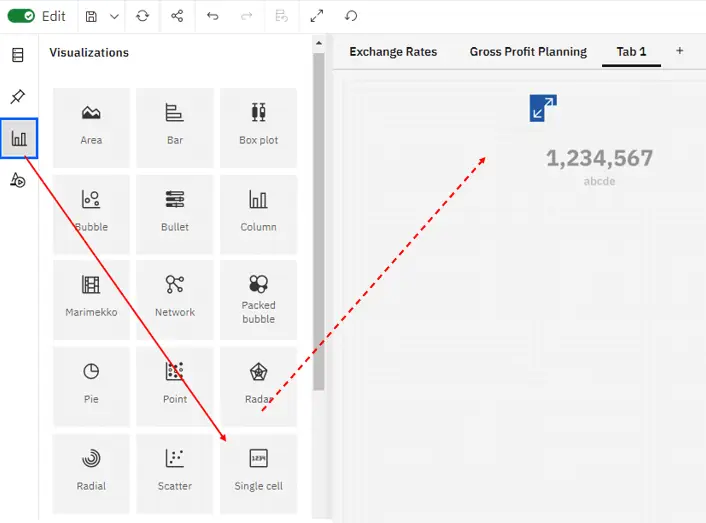Open the Widgets shapes icon in the sidebar

click(18, 180)
